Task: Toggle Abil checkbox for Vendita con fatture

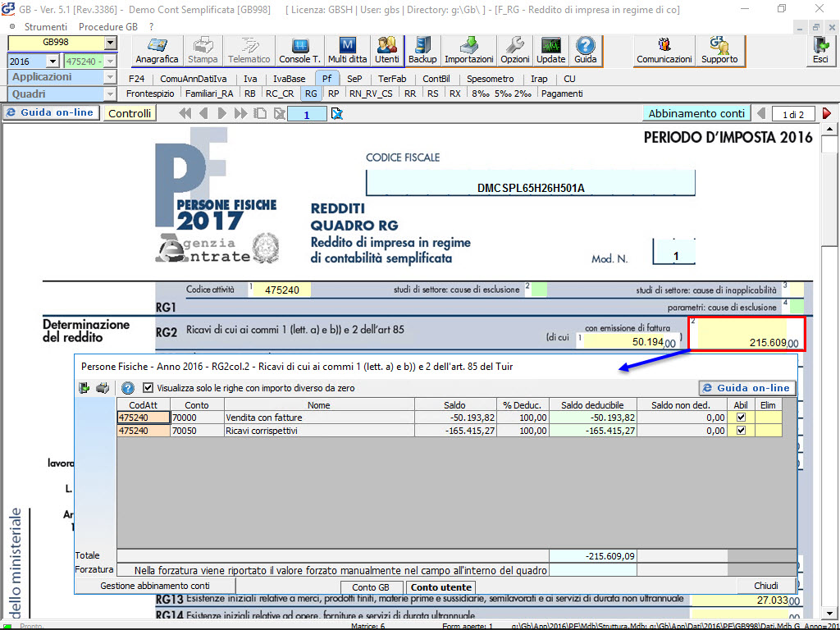Action: pos(741,418)
